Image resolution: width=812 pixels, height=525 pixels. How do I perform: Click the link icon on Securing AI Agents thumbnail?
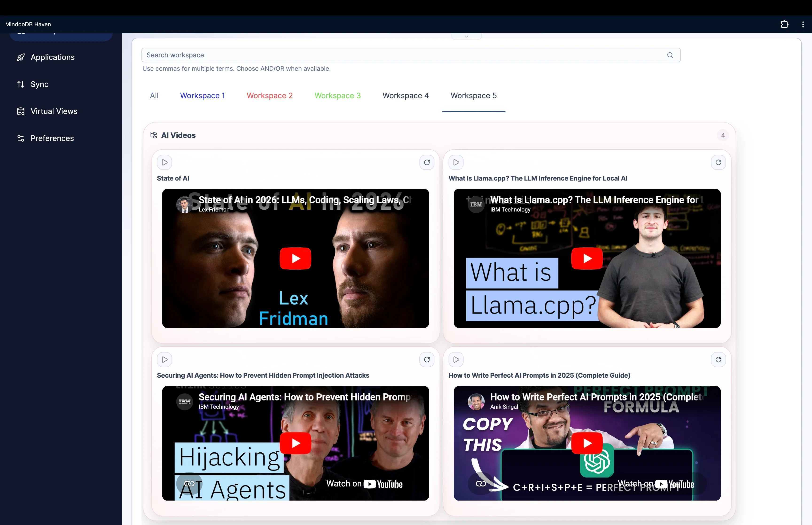pos(190,484)
